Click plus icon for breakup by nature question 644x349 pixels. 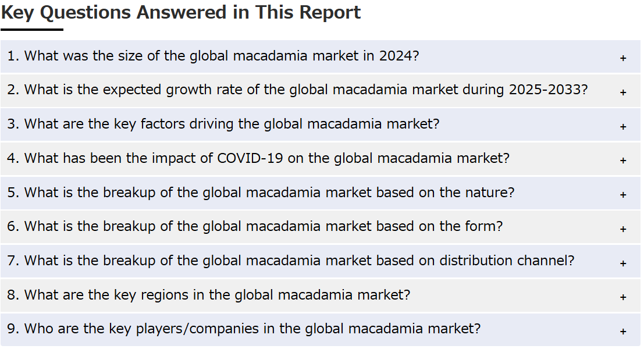tap(623, 194)
